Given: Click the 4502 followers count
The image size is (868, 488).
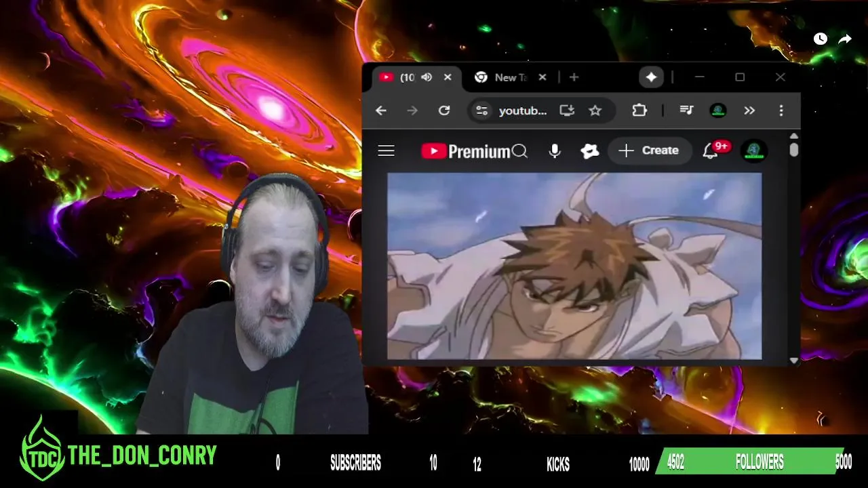Looking at the screenshot, I should pos(675,462).
